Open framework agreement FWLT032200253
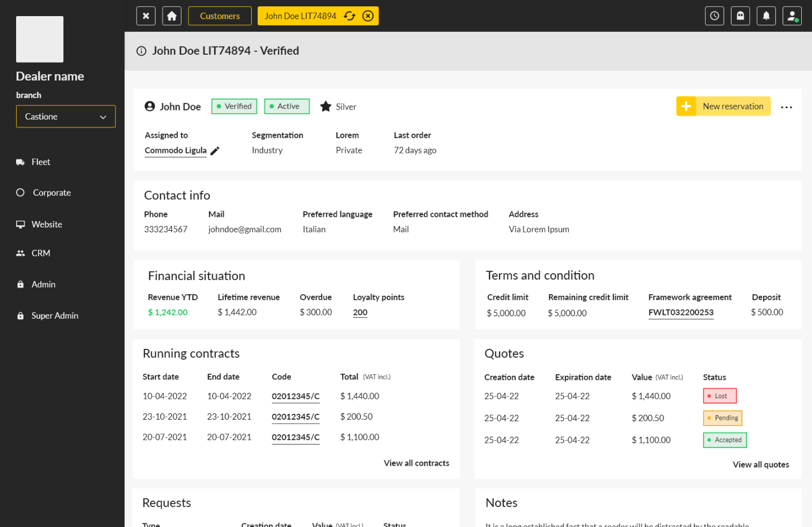 [680, 312]
